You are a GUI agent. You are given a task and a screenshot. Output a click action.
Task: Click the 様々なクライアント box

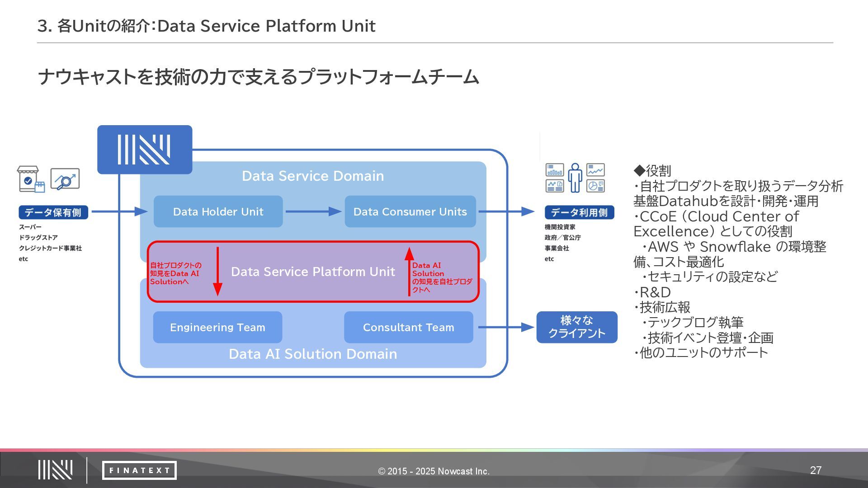pos(576,327)
